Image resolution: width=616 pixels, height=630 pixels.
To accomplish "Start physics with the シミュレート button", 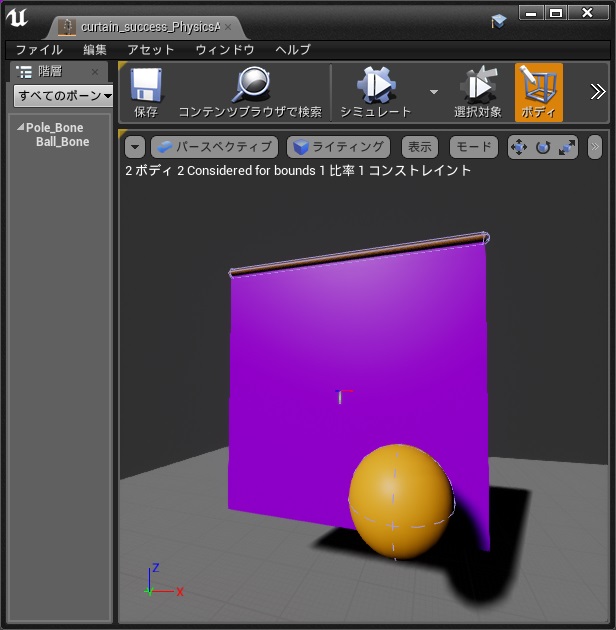I will (x=376, y=93).
